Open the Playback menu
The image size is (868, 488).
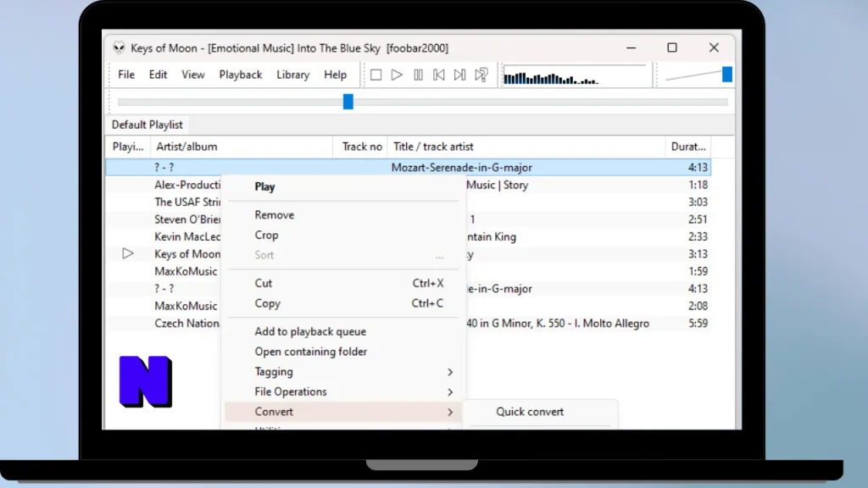coord(240,75)
